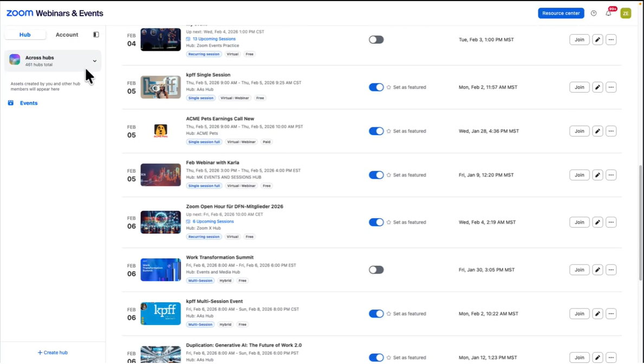Open more options for Feb Webinar with Karla

coord(611,175)
